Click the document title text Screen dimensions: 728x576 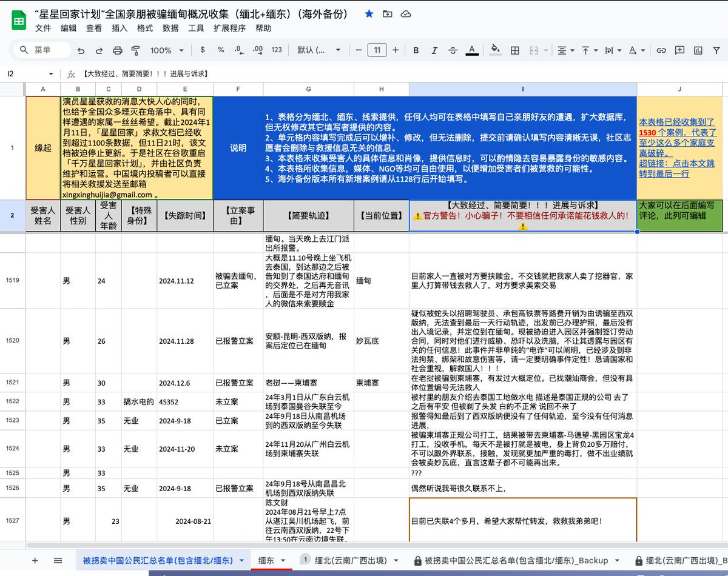[192, 14]
